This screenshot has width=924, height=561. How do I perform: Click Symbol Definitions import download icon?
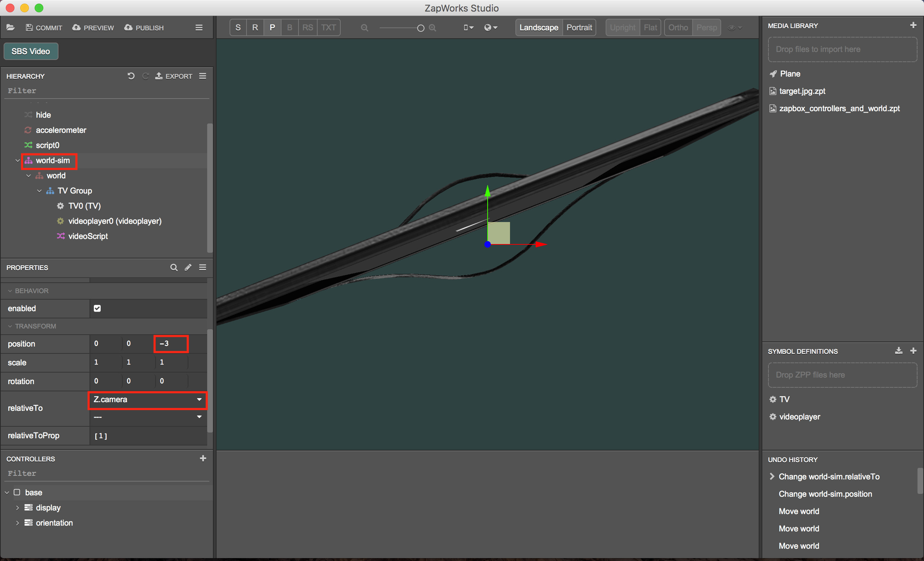click(898, 351)
